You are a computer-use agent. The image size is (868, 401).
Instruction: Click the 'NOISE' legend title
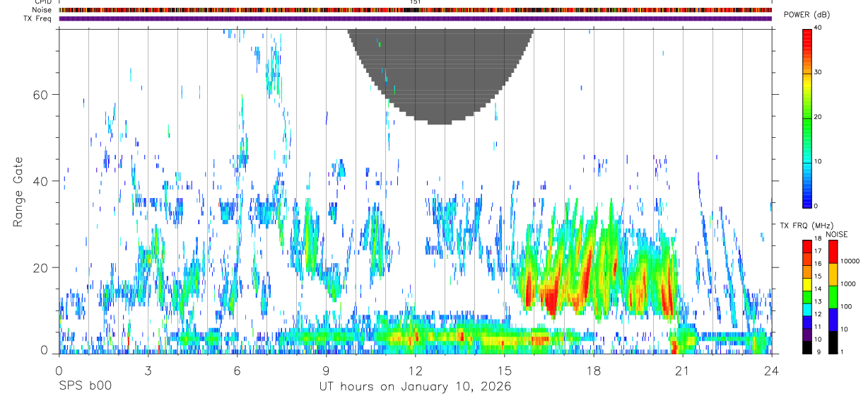click(836, 233)
